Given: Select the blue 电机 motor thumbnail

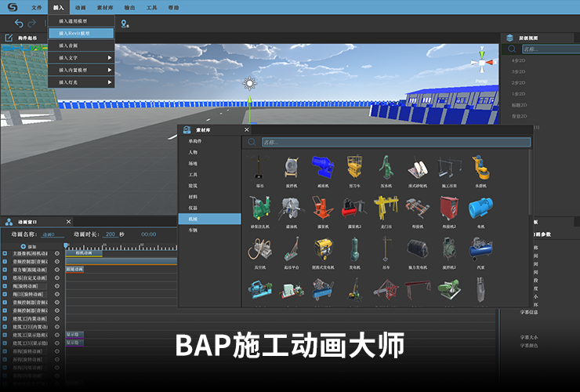Looking at the screenshot, I should click(x=480, y=208).
